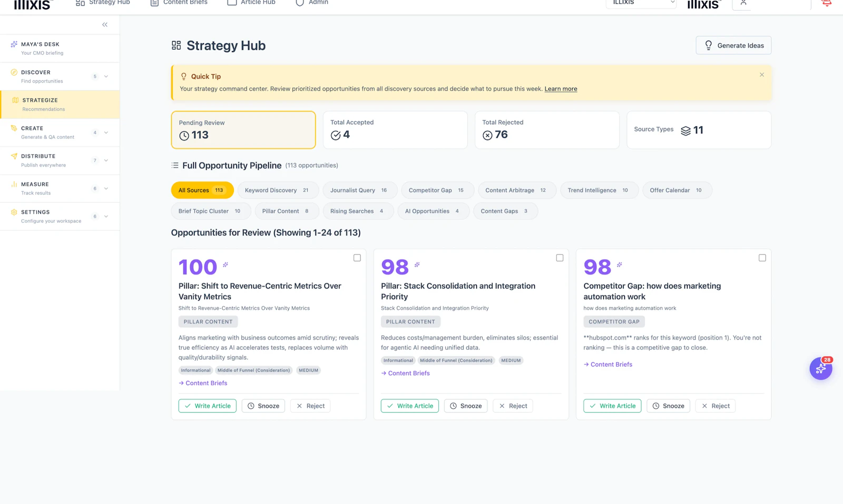Reject the Stack Consolidation opportunity

point(513,406)
